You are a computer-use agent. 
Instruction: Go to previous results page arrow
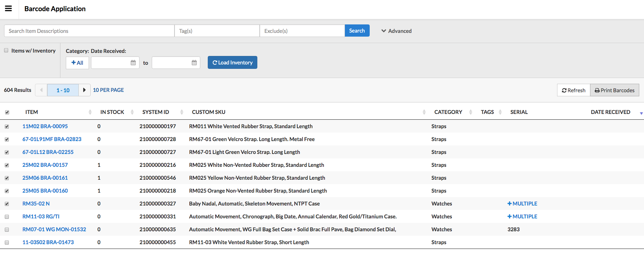tap(41, 90)
